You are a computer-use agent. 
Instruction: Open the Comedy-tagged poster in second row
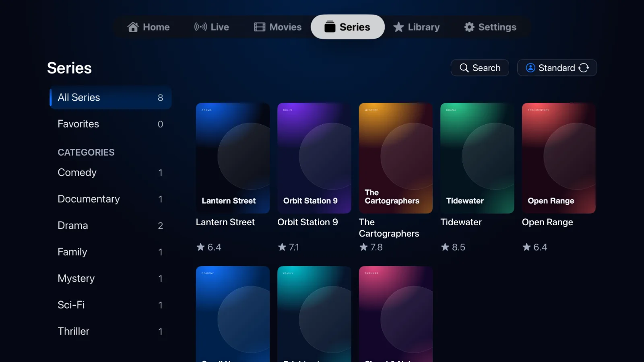pyautogui.click(x=233, y=314)
